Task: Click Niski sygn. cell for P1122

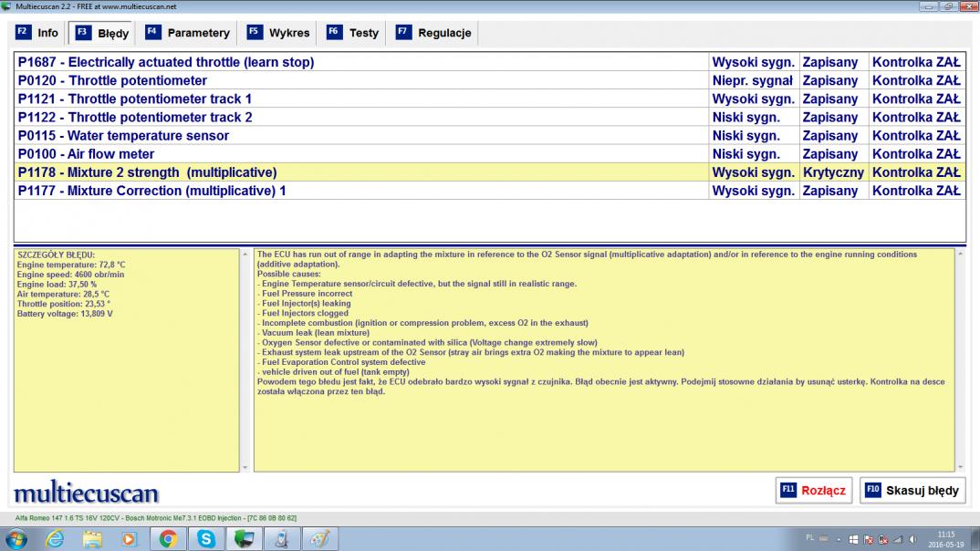Action: [x=753, y=117]
